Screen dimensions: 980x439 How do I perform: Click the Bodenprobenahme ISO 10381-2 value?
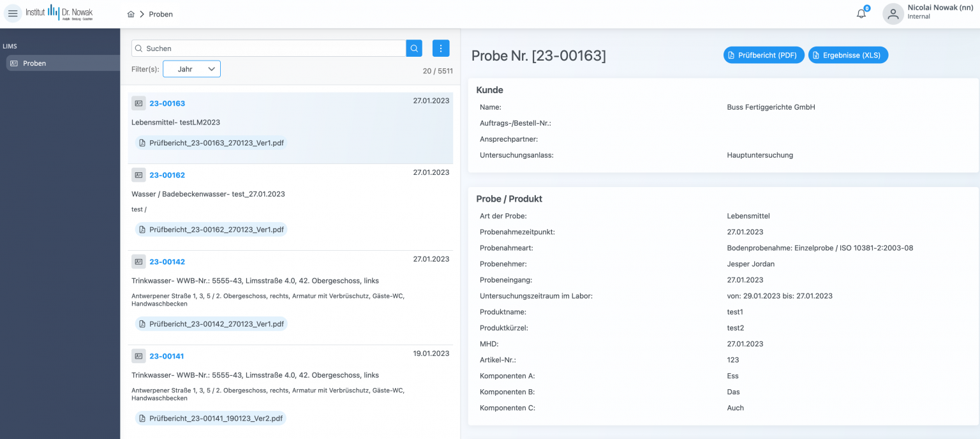820,248
